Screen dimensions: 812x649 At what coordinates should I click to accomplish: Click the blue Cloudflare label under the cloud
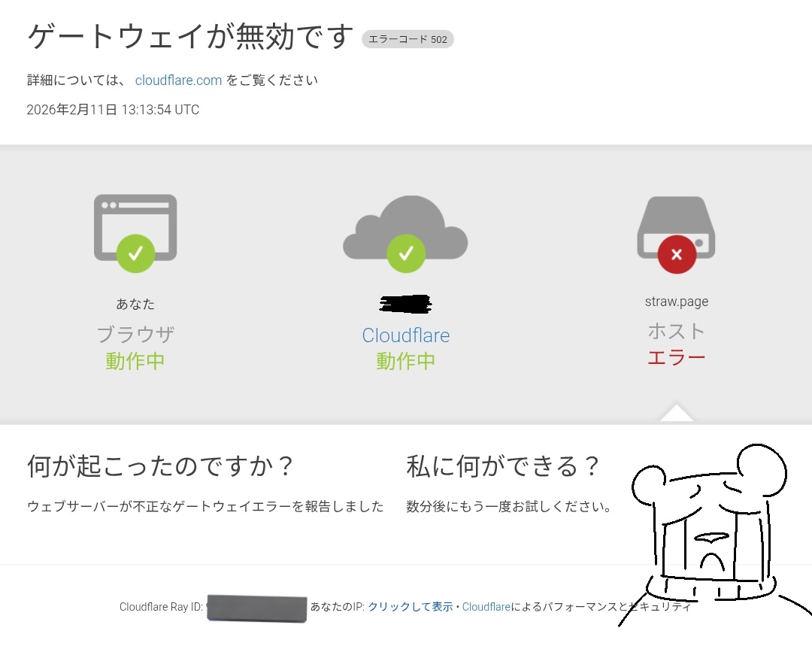tap(405, 335)
